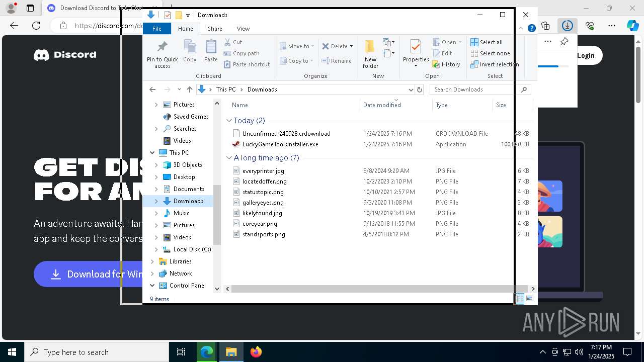This screenshot has height=362, width=644.
Task: Click the Open ribbon button
Action: [x=445, y=42]
